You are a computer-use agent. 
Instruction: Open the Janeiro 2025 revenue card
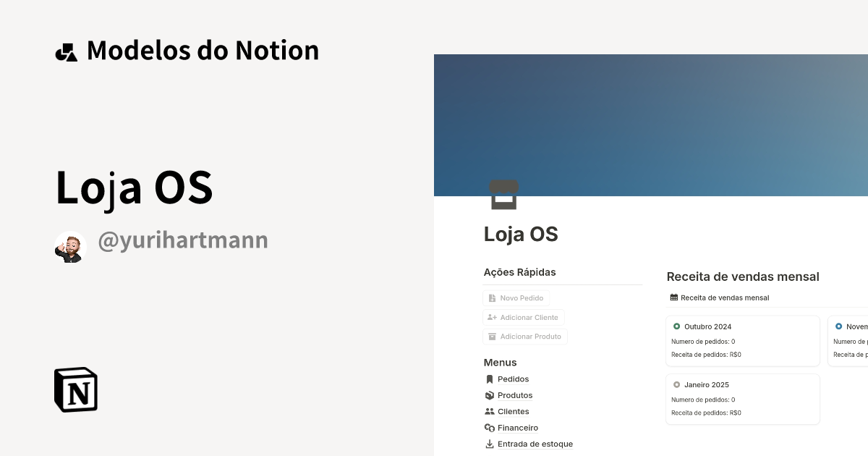tap(743, 399)
